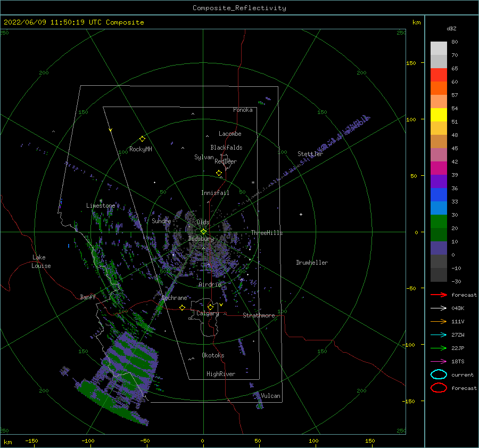Screen dimensions: 479x448
Task: Click the slate swatch between 10 and 0 dBZ
Action: (x=439, y=248)
